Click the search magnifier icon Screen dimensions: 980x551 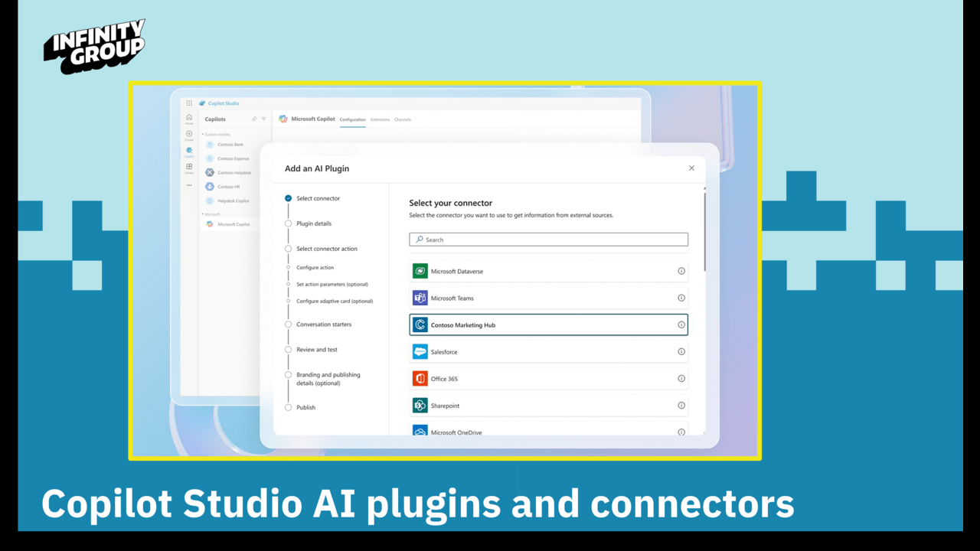click(x=420, y=240)
